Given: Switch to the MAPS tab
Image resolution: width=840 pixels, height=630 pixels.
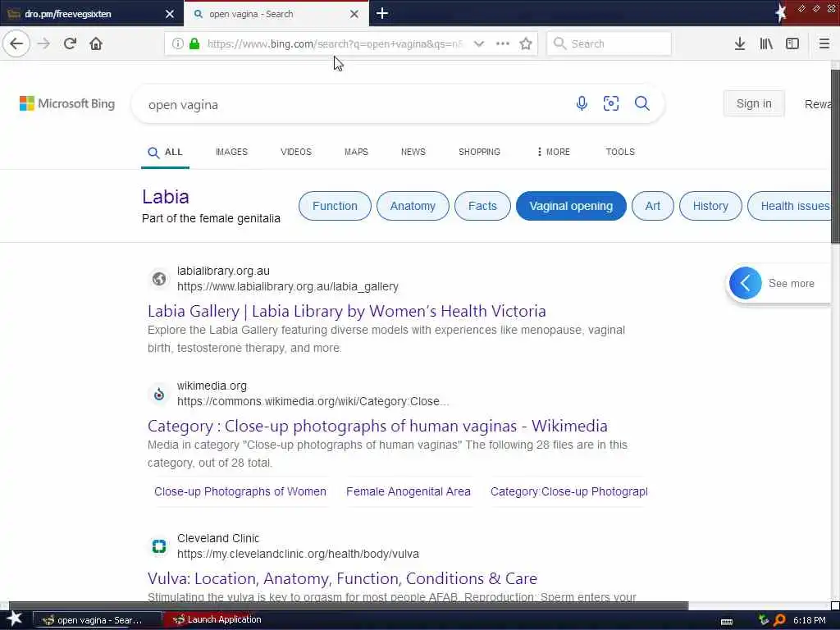Looking at the screenshot, I should [x=356, y=152].
